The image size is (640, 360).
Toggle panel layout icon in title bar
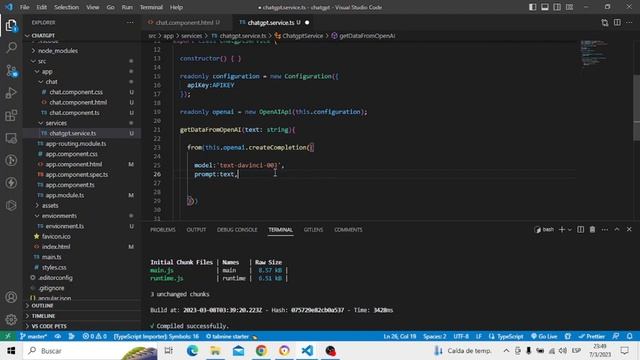[x=545, y=7]
